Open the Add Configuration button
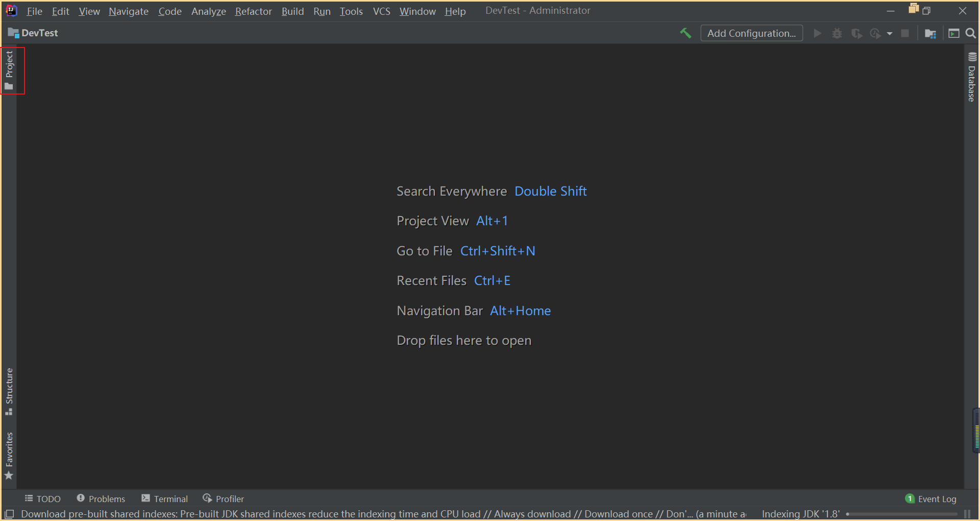The height and width of the screenshot is (521, 980). (751, 33)
